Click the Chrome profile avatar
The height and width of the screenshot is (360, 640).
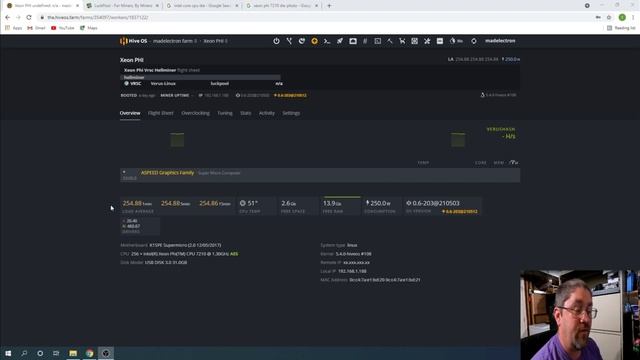point(622,18)
